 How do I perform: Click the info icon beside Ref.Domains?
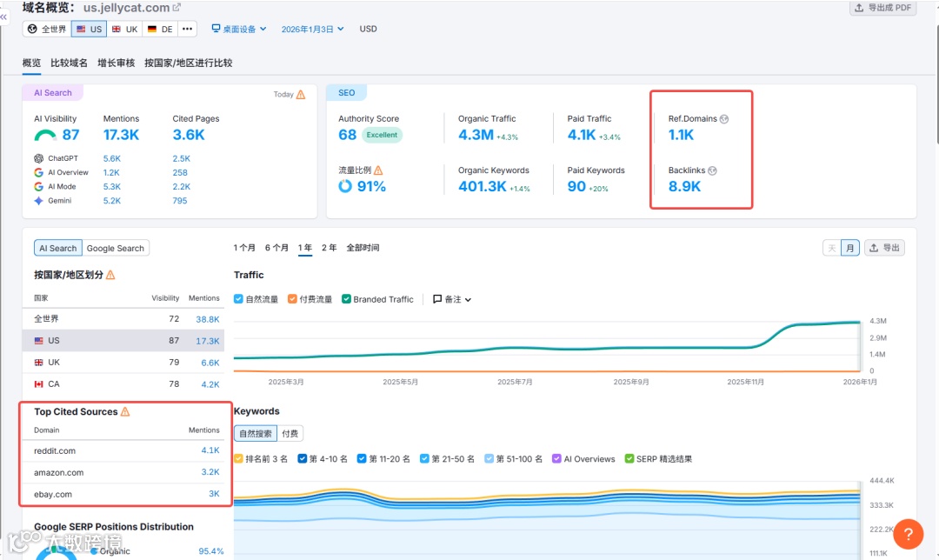724,119
